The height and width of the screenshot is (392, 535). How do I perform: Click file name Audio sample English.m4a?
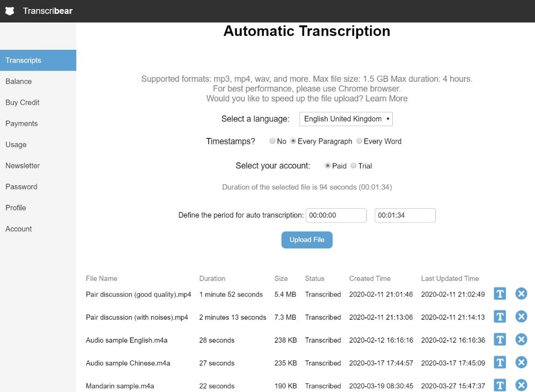(x=126, y=340)
